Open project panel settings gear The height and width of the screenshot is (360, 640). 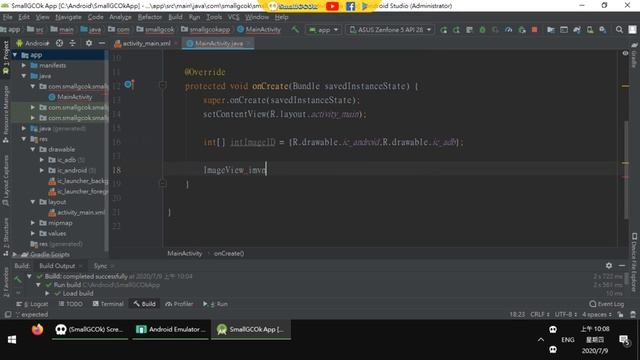(89, 43)
